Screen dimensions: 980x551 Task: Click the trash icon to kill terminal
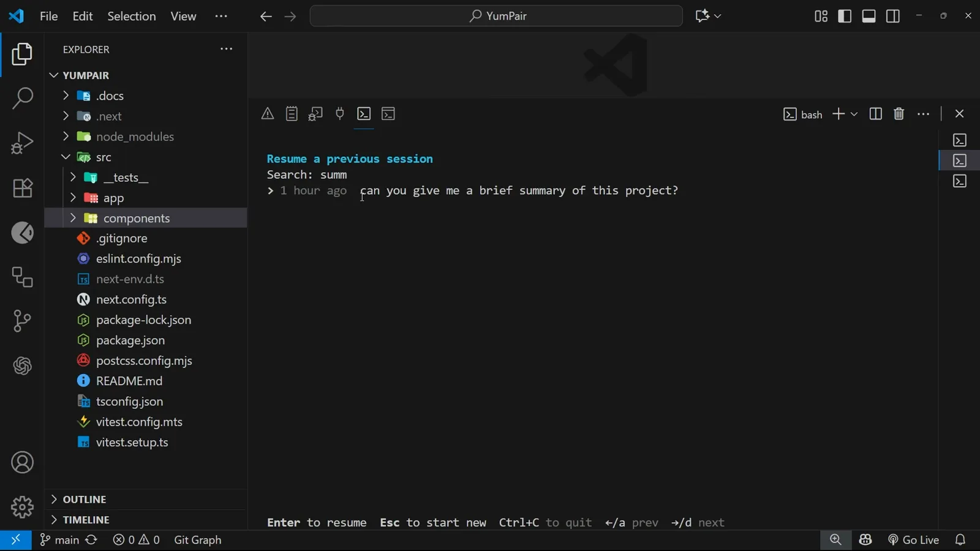[899, 114]
